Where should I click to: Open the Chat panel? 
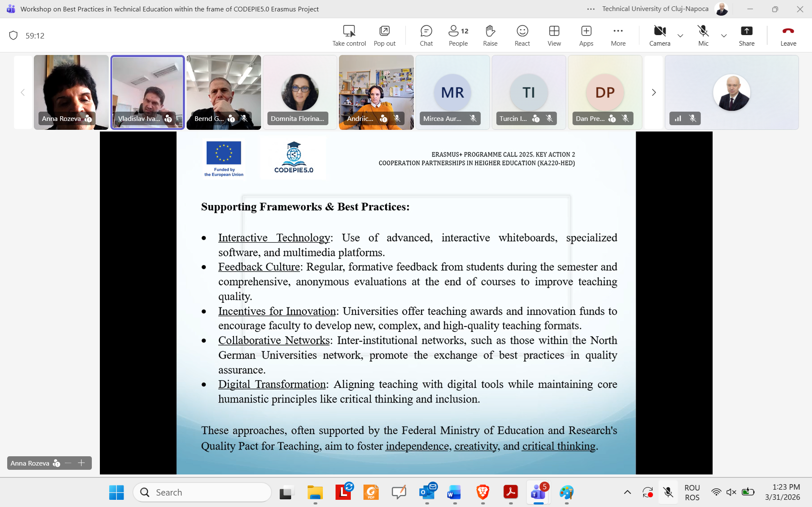tap(426, 36)
